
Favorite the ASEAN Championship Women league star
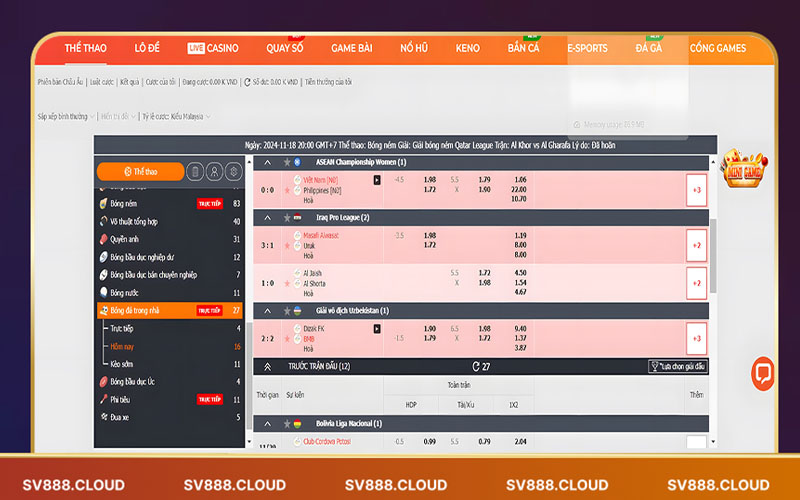[x=287, y=162]
